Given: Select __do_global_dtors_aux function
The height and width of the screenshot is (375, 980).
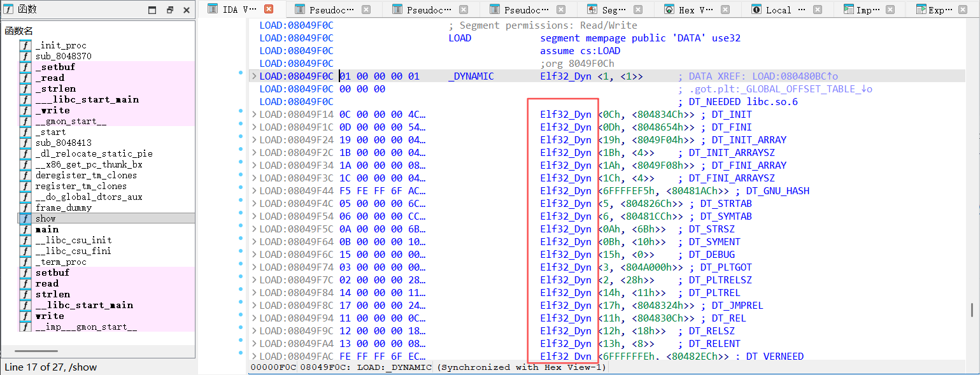Looking at the screenshot, I should tap(106, 197).
